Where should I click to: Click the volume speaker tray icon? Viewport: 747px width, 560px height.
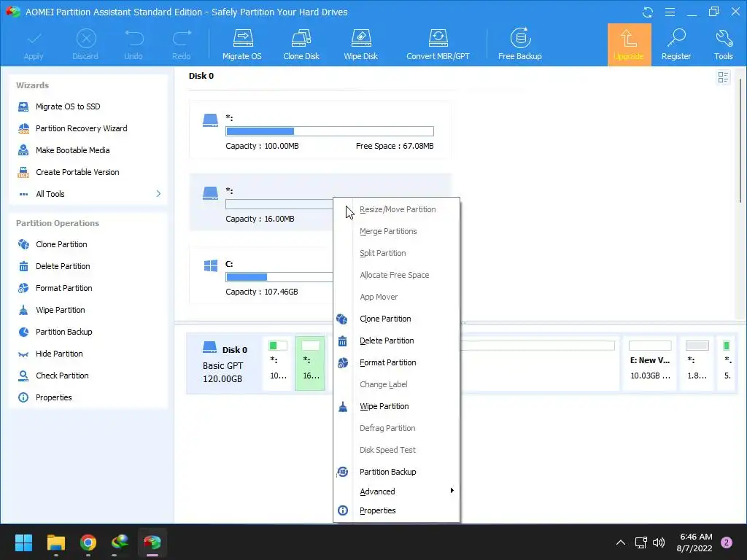pyautogui.click(x=659, y=542)
